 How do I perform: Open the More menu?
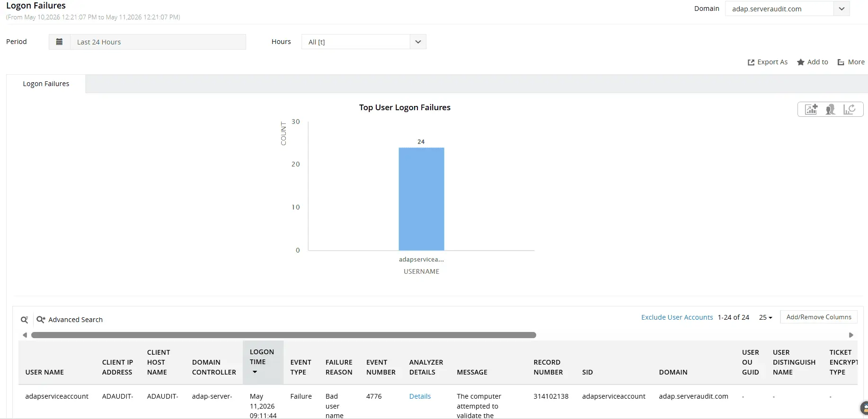(x=851, y=62)
